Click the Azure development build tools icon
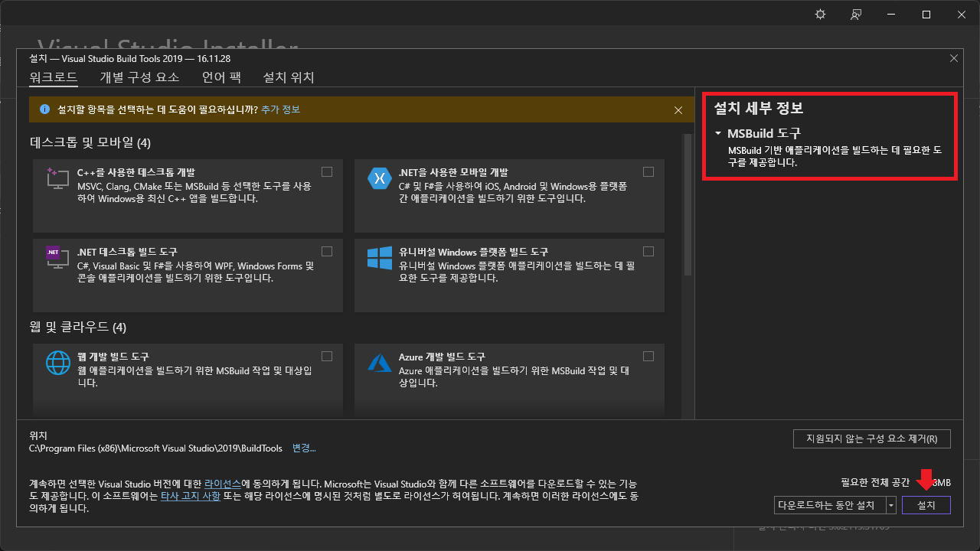The width and height of the screenshot is (980, 551). coord(380,362)
